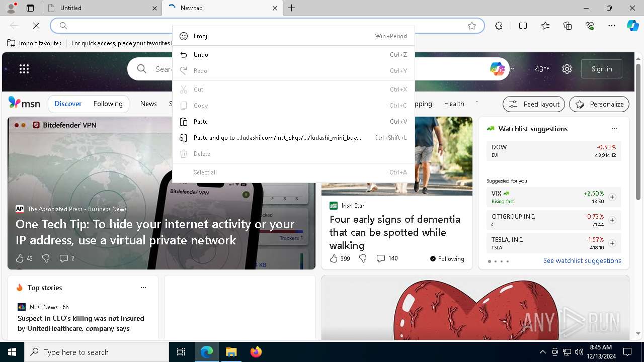
Task: Like the VPN article with thumbs up
Action: (x=20, y=258)
